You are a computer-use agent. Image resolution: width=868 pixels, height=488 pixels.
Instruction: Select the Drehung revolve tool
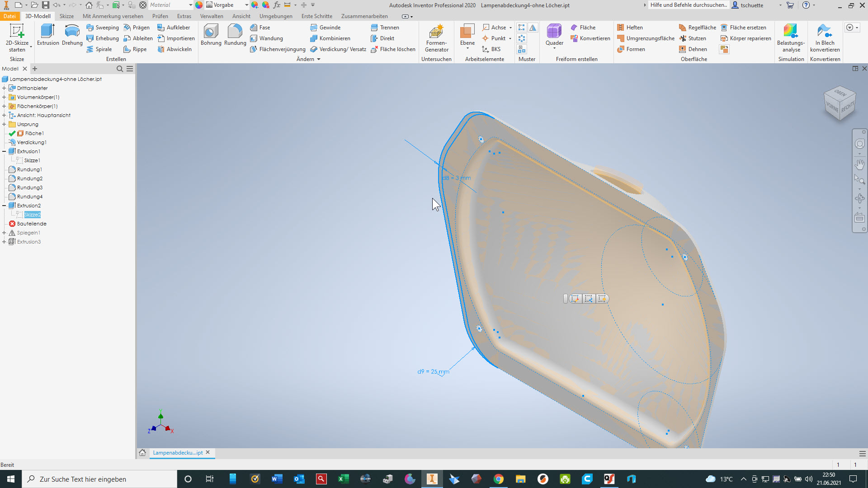click(x=72, y=35)
